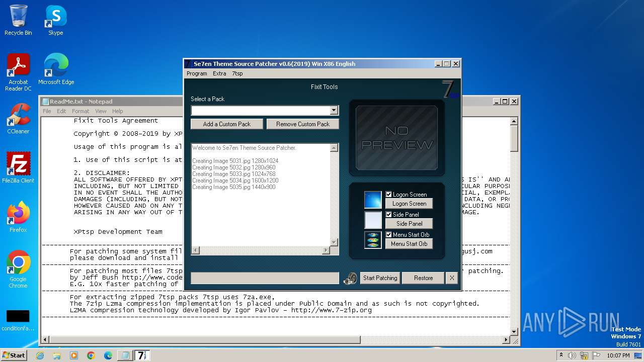Open the conditionfa... desktop file
The height and width of the screenshot is (362, 644).
[18, 320]
